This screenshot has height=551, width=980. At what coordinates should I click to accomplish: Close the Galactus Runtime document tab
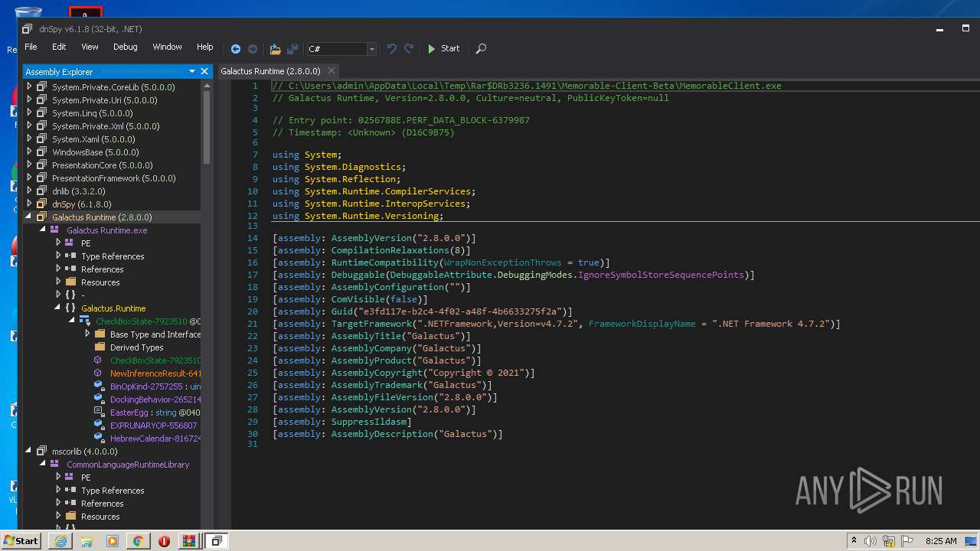coord(330,71)
